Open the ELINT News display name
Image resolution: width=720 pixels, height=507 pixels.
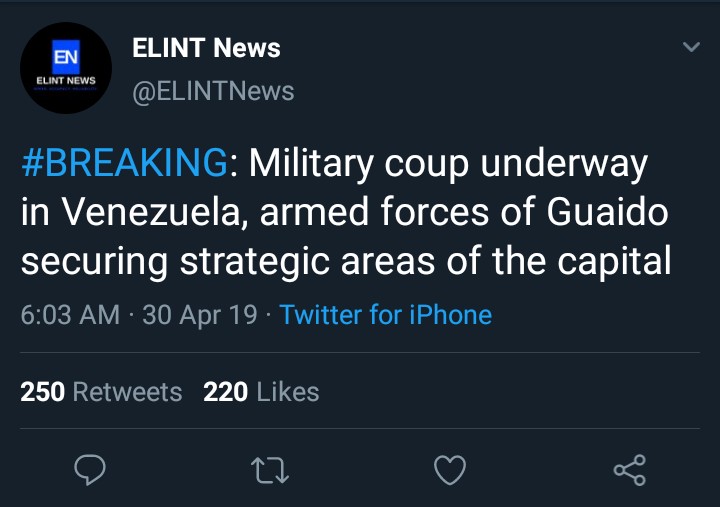[x=206, y=48]
